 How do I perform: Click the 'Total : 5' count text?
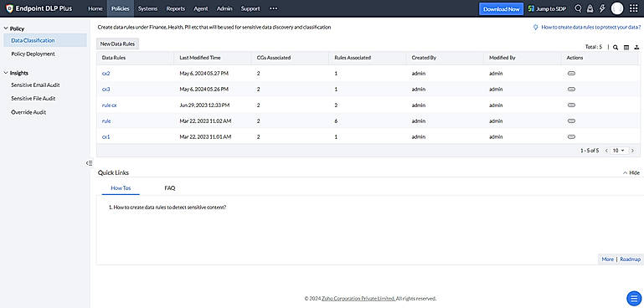pos(594,47)
